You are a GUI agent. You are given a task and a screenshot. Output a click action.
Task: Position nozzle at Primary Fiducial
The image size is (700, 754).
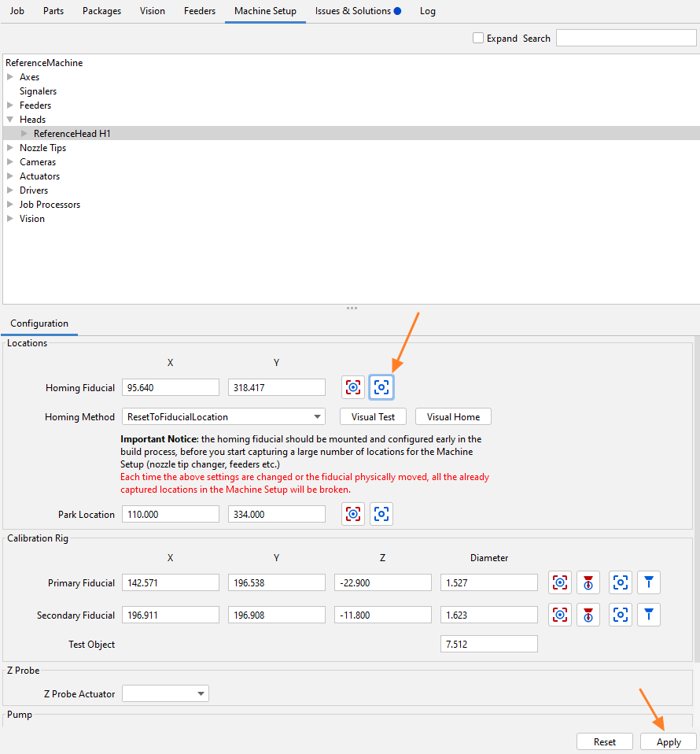point(649,582)
